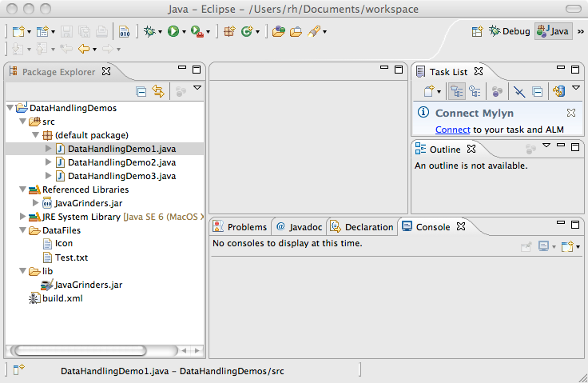Click Package Explorer horizontal scrollbar thumb
This screenshot has width=588, height=383.
point(80,351)
